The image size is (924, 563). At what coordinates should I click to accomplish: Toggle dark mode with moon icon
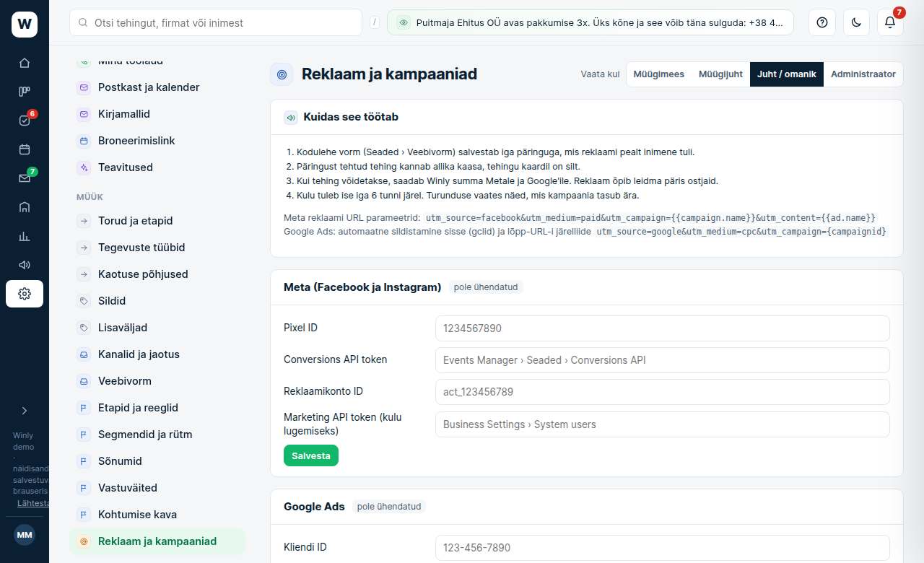856,22
